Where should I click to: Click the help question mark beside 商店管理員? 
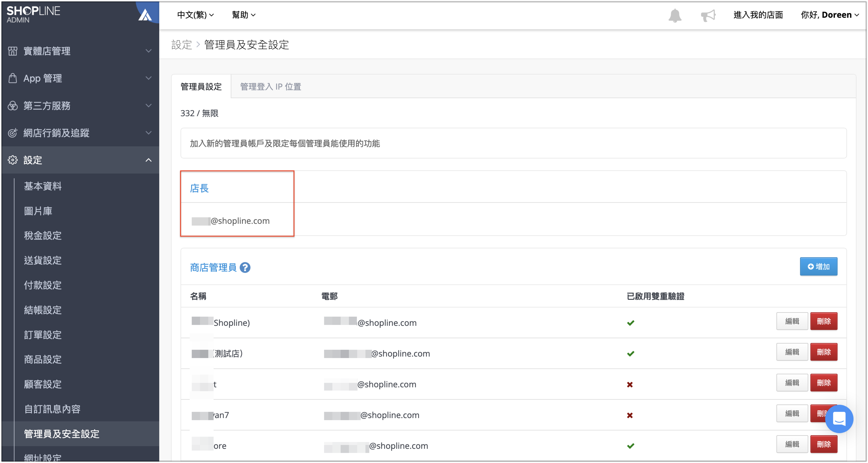click(x=245, y=267)
